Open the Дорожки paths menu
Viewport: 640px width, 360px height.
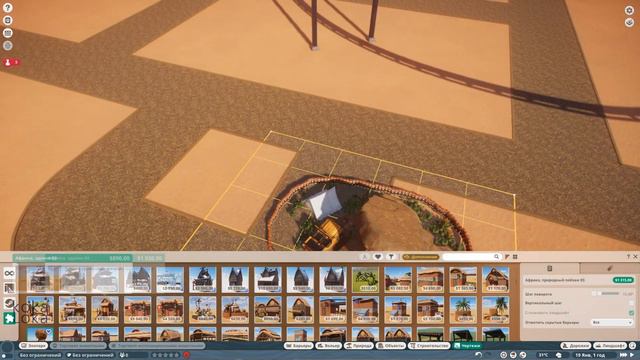click(x=576, y=346)
